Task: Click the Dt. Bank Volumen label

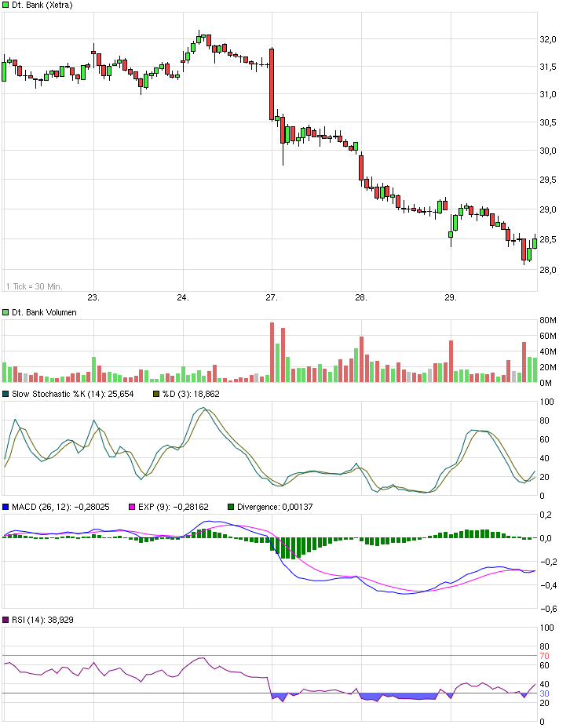Action: 44,312
